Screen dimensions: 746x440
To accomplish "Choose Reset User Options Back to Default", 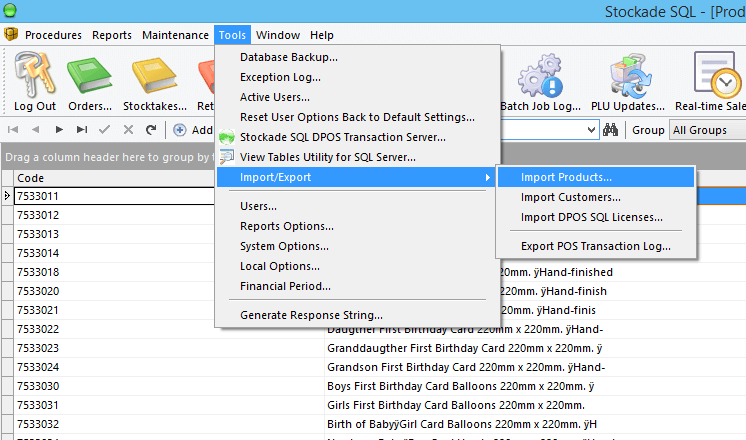I will click(x=358, y=117).
